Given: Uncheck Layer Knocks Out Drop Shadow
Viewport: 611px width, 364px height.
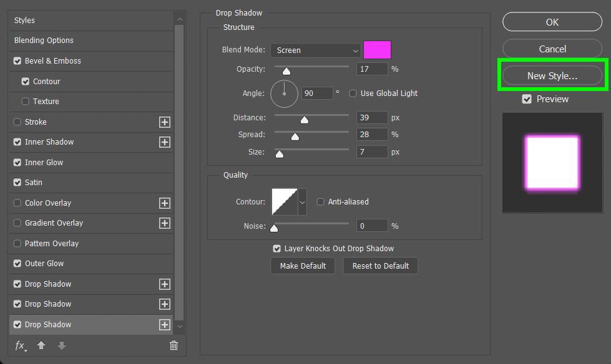Looking at the screenshot, I should [x=276, y=248].
